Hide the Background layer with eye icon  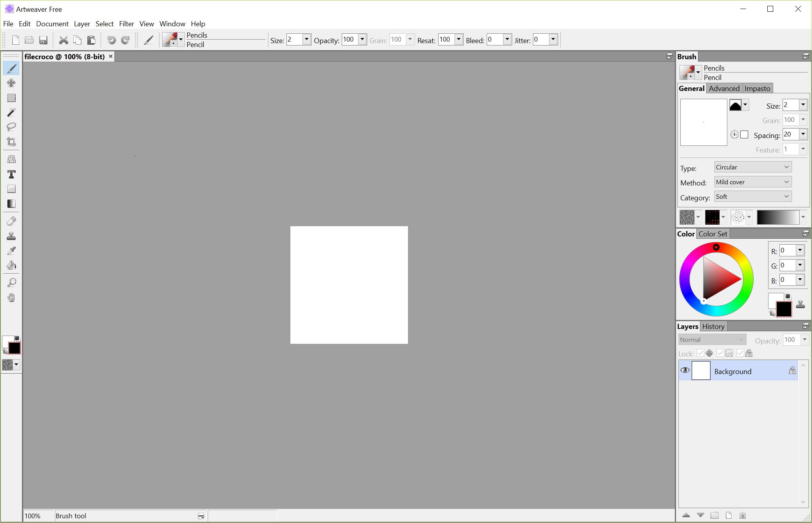click(x=685, y=370)
